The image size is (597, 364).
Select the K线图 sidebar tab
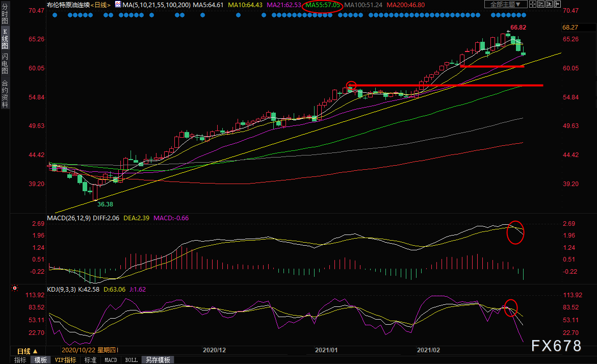[5, 38]
